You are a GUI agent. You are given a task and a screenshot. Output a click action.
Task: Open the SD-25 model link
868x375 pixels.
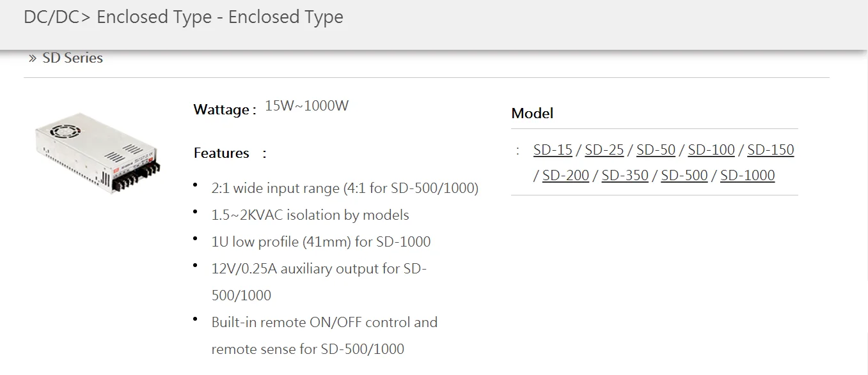click(x=604, y=150)
